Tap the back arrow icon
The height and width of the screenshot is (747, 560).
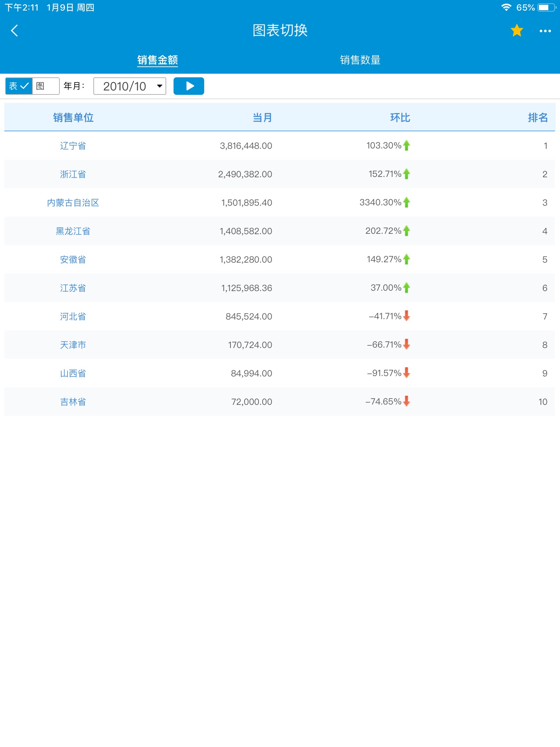pyautogui.click(x=15, y=31)
